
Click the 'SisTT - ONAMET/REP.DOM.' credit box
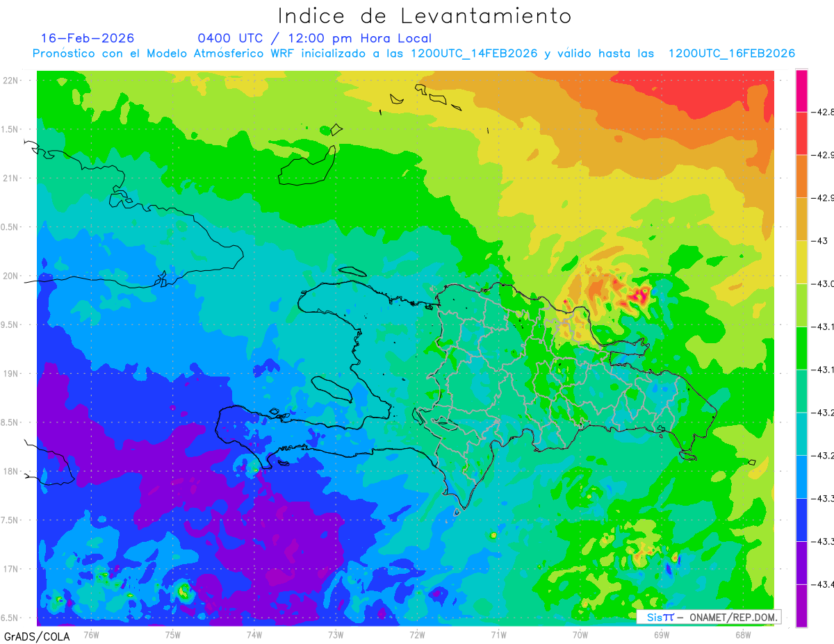(x=708, y=617)
